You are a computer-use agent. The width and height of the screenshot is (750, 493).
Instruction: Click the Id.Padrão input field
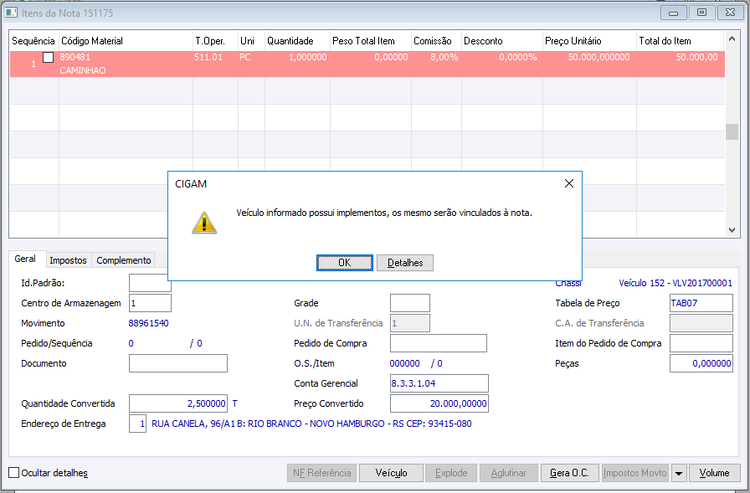pyautogui.click(x=150, y=283)
